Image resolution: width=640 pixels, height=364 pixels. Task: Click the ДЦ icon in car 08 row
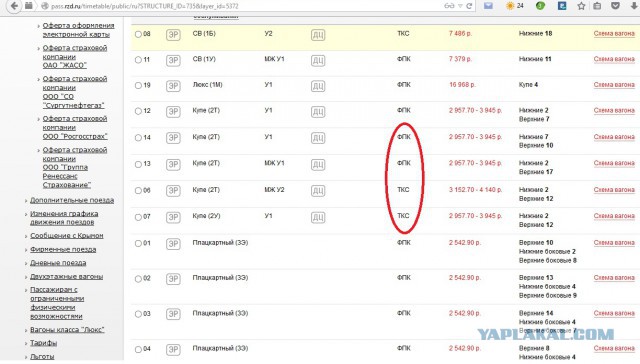[x=318, y=35]
